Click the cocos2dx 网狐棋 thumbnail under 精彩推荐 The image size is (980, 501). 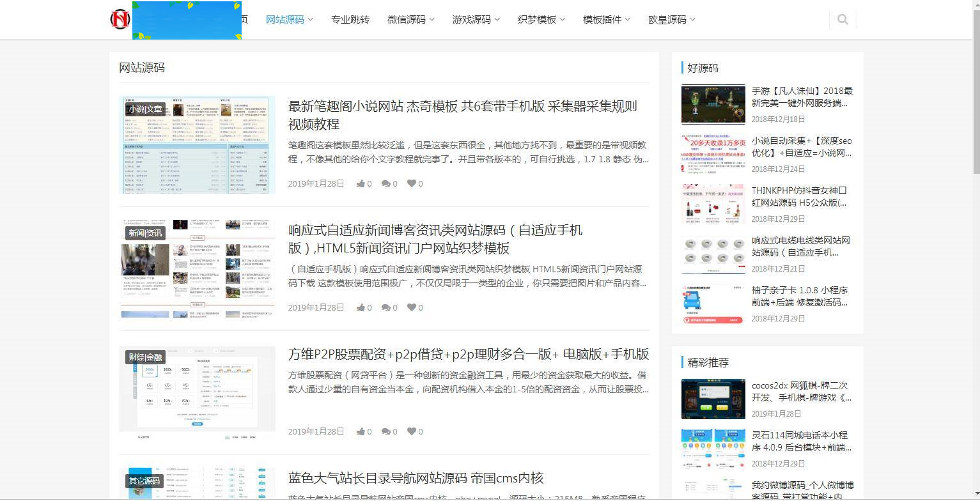click(713, 399)
